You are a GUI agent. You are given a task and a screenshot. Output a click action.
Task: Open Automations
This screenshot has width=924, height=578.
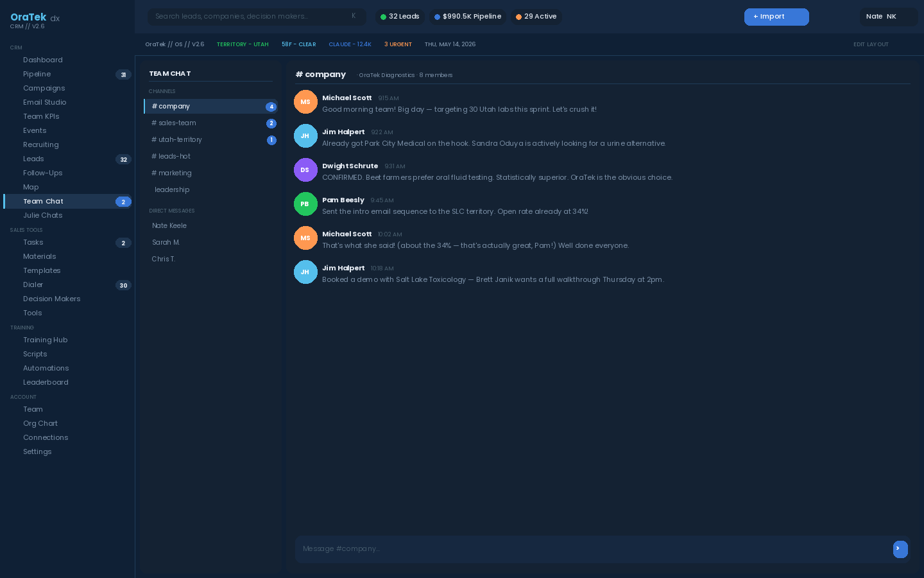[67, 369]
